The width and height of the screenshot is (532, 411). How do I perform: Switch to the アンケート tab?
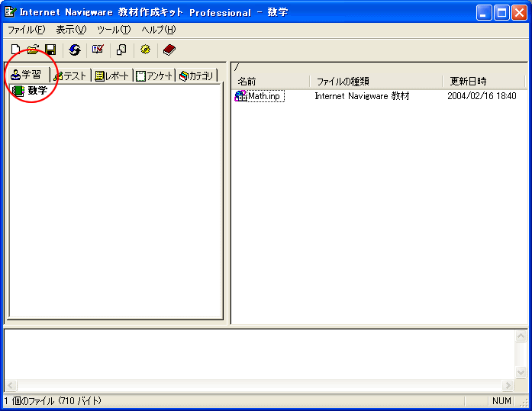tap(154, 76)
